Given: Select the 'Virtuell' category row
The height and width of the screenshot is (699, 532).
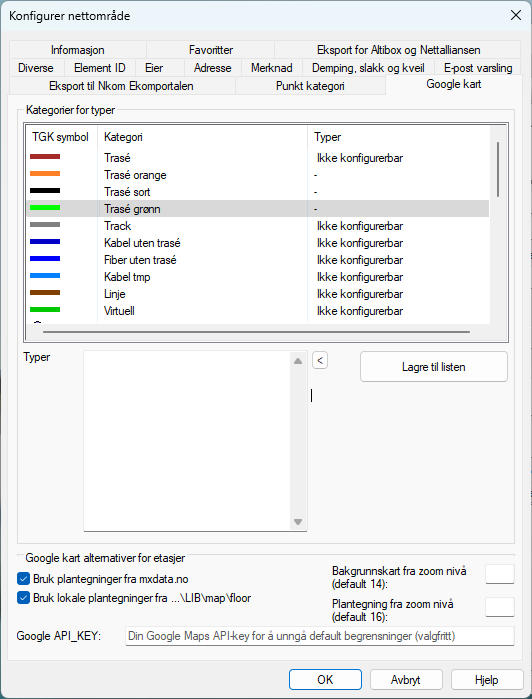Looking at the screenshot, I should pos(258,311).
